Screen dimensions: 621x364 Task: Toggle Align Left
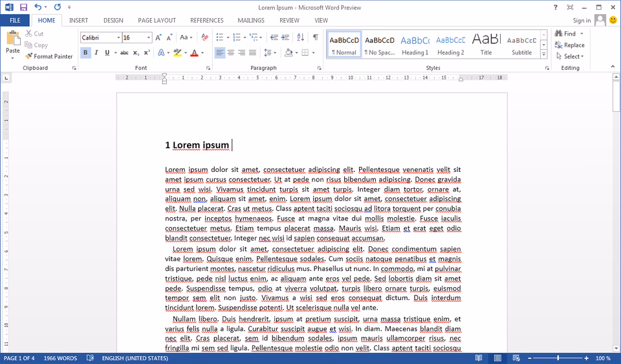point(220,52)
